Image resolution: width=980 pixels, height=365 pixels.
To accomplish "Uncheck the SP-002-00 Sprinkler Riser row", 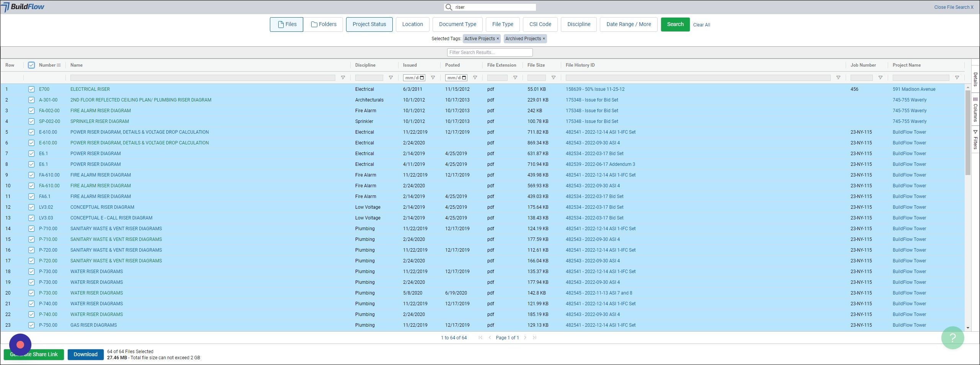I will (31, 121).
